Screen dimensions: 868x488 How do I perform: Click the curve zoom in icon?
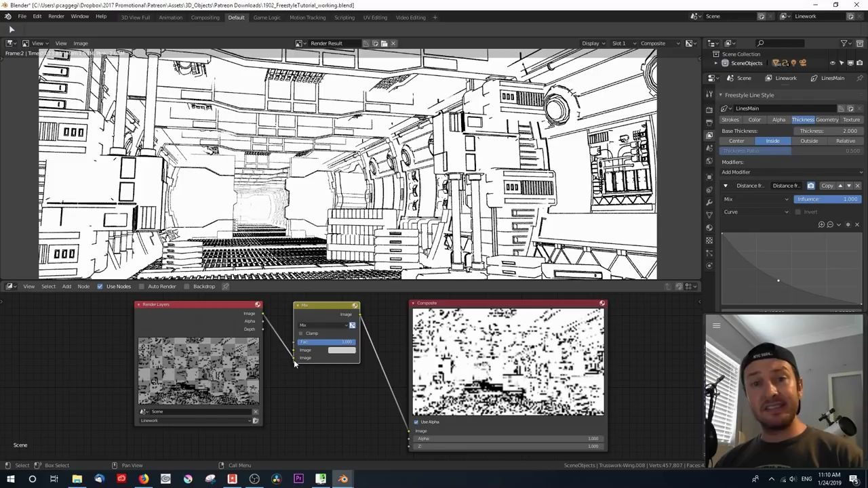(822, 224)
